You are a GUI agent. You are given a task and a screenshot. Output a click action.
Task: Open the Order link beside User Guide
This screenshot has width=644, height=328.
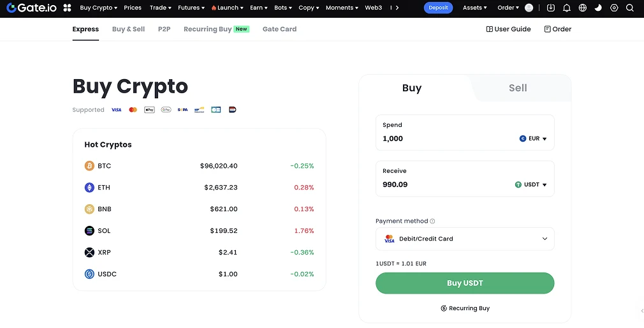click(558, 29)
